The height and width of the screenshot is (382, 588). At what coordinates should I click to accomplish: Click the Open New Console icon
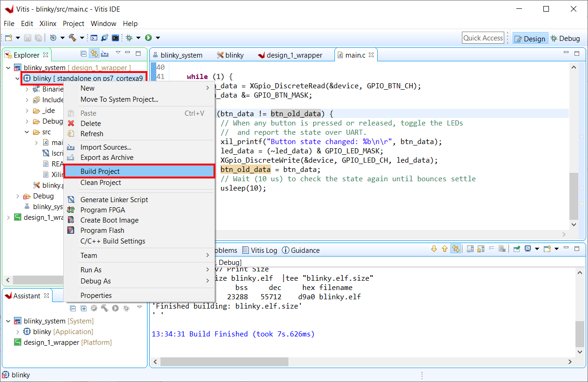click(x=547, y=249)
